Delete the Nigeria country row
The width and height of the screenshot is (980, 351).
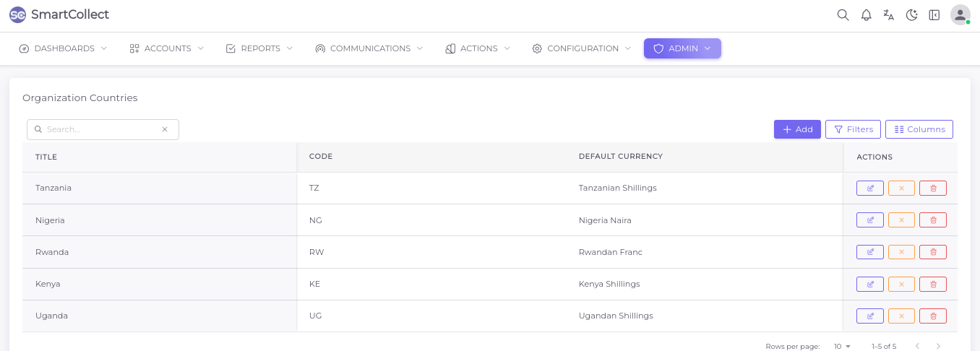[932, 220]
